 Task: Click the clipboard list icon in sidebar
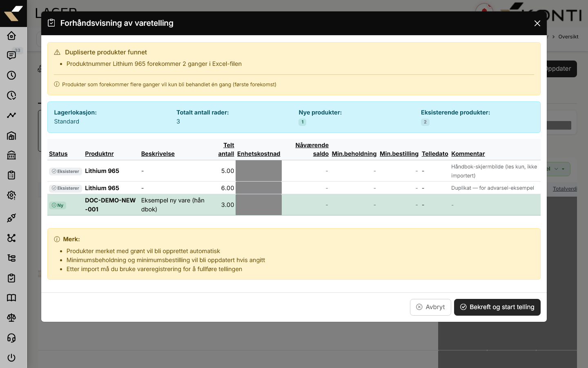tap(11, 175)
